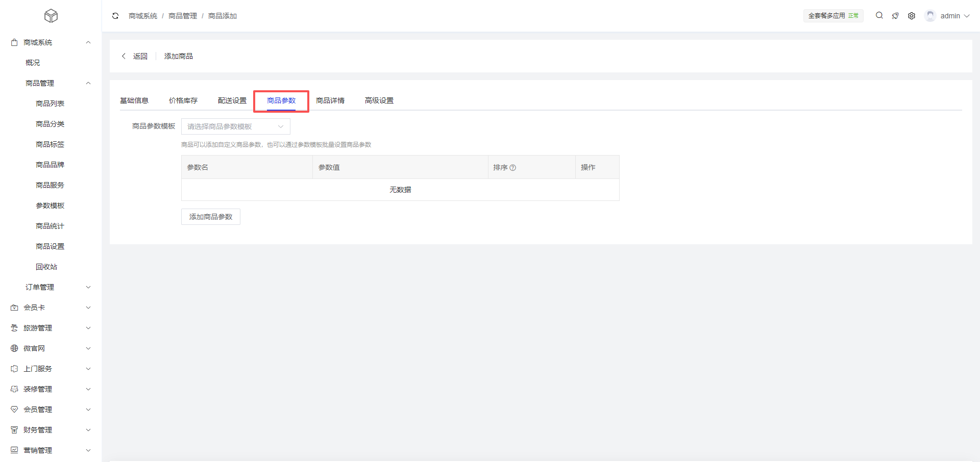Expand the 会员卡 menu chevron
980x462 pixels.
tap(88, 307)
